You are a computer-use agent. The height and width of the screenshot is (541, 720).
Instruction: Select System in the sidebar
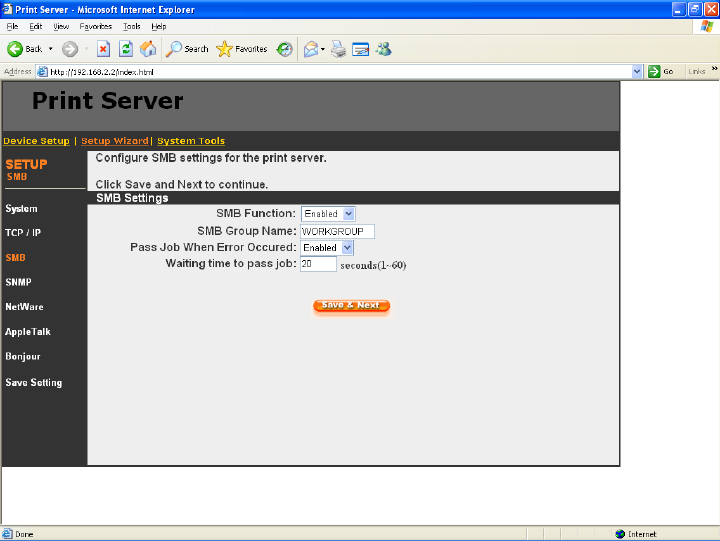point(21,209)
